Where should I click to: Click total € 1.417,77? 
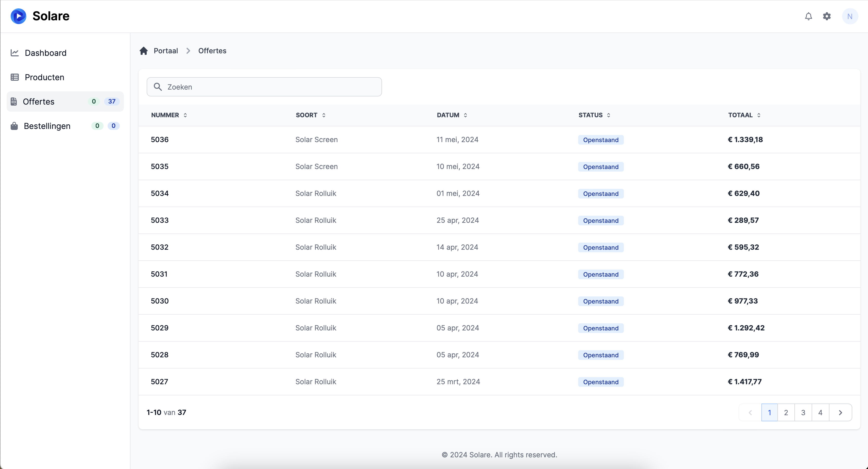tap(745, 382)
